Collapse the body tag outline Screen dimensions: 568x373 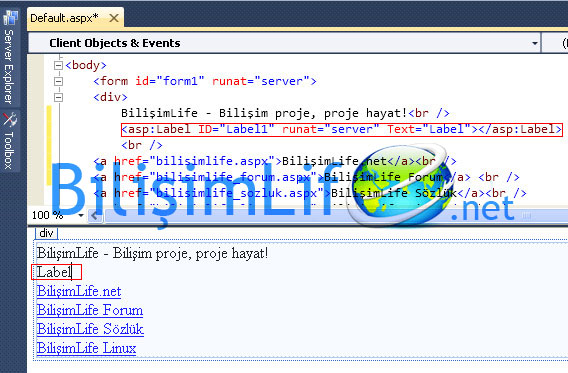coord(58,65)
